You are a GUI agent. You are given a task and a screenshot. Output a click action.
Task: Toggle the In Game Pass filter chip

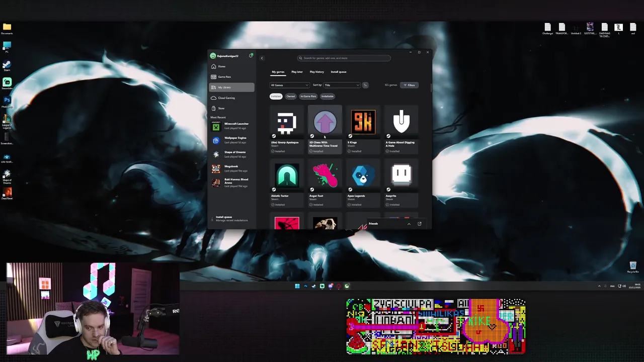coord(308,96)
